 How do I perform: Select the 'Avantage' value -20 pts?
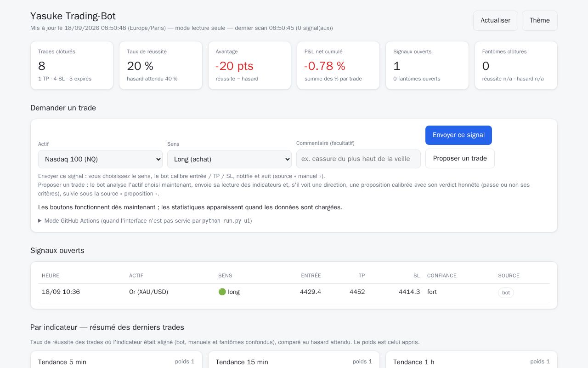[x=235, y=66]
